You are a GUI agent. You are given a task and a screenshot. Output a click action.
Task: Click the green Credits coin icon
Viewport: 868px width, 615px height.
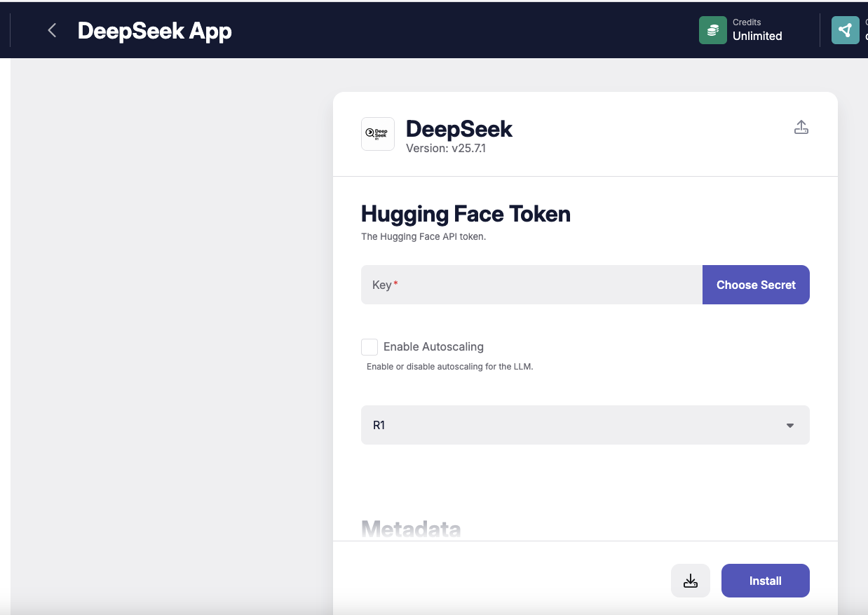click(712, 30)
